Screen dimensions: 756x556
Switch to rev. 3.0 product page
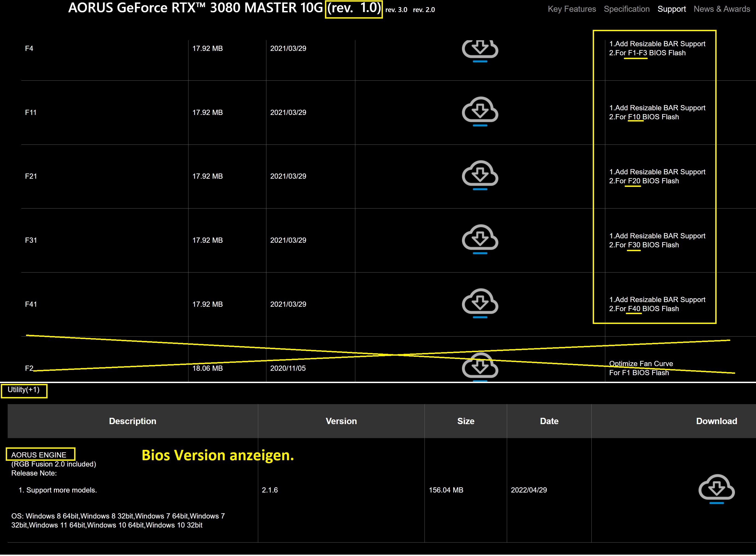(396, 10)
